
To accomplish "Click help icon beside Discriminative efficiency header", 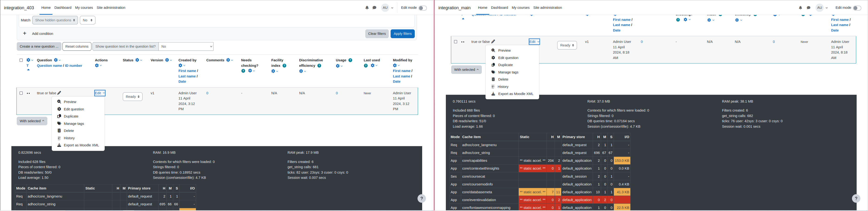I will [319, 66].
